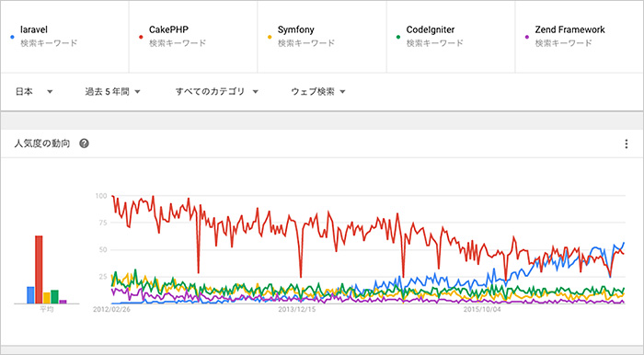The image size is (644, 355).
Task: Open the ウェブ検索 search type dropdown
Action: [x=318, y=92]
